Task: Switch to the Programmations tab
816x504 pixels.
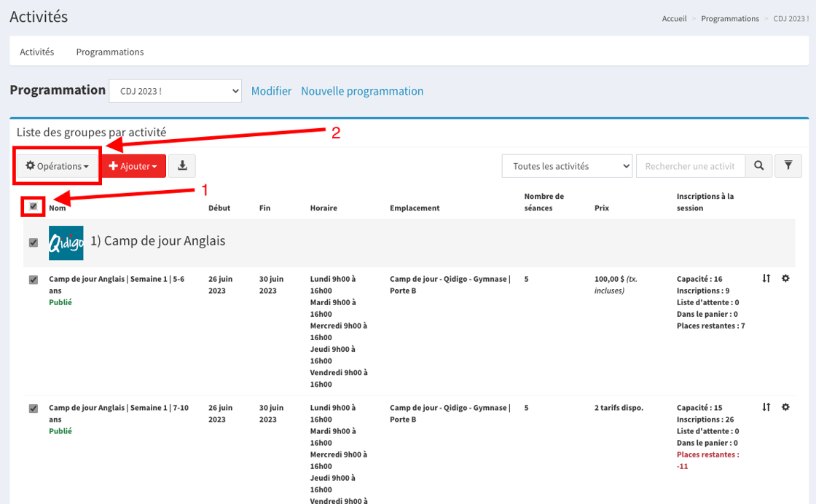Action: [110, 52]
